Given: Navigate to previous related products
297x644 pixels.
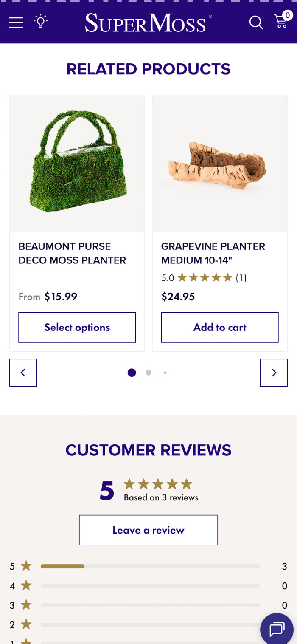Looking at the screenshot, I should coord(23,373).
